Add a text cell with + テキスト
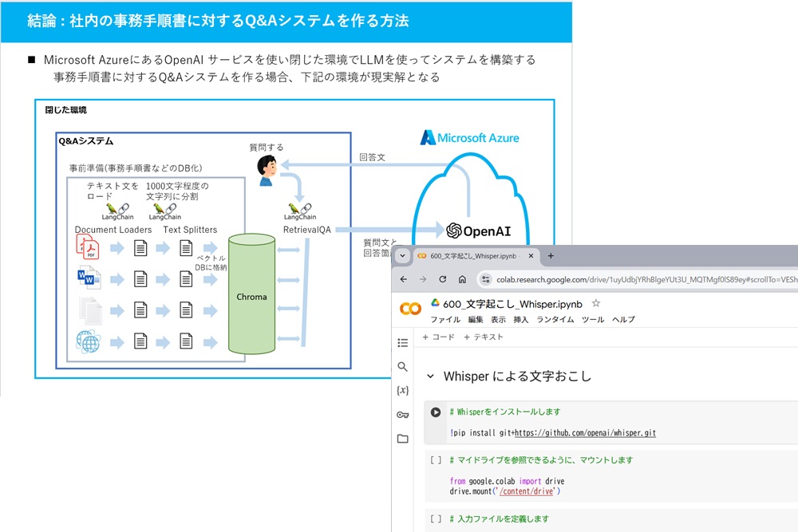The width and height of the screenshot is (798, 532). point(484,337)
